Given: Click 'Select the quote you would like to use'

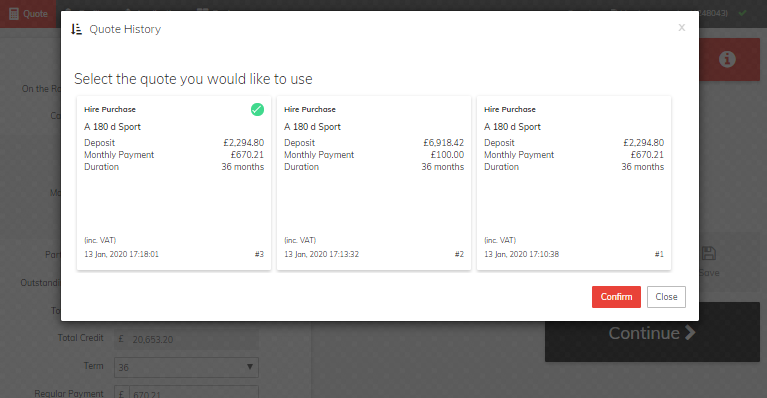Looking at the screenshot, I should tap(193, 79).
